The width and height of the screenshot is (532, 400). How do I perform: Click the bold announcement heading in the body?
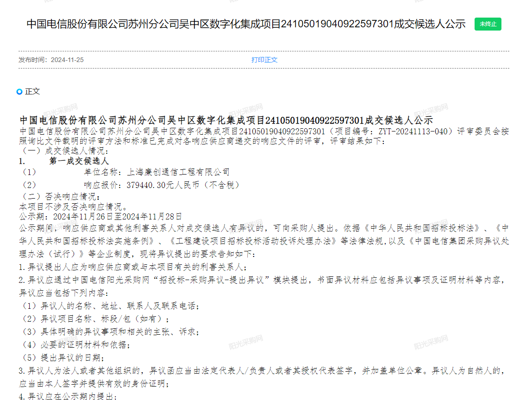225,120
